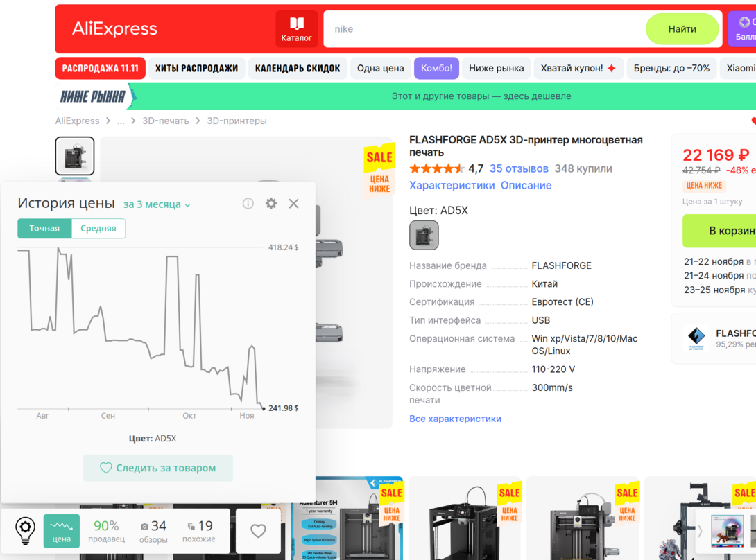The image size is (756, 560).
Task: Open Одна цена tab
Action: [x=380, y=69]
